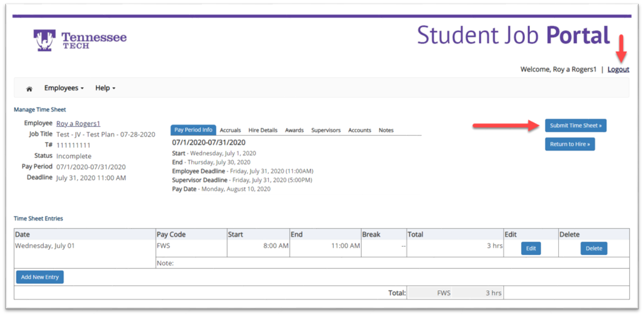This screenshot has width=644, height=316.
Task: Open the Hire Details tab
Action: 262,130
